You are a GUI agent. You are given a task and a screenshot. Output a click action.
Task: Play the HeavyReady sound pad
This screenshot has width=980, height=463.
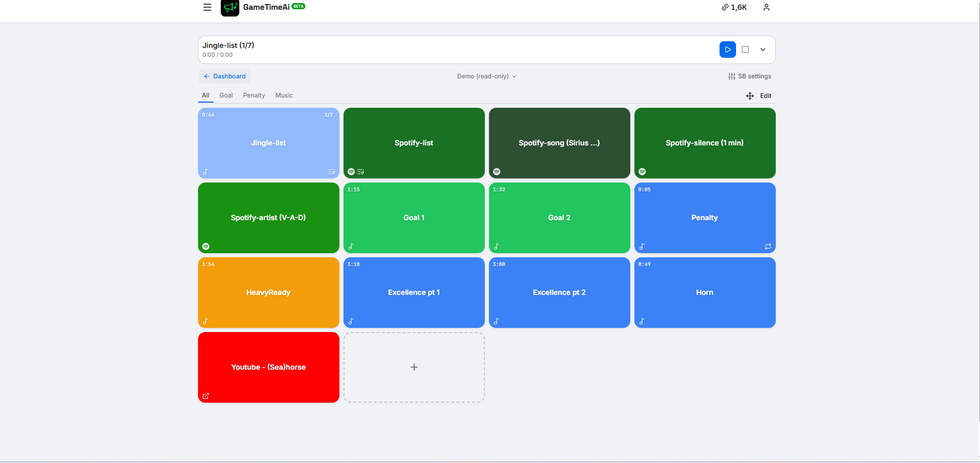(x=269, y=292)
